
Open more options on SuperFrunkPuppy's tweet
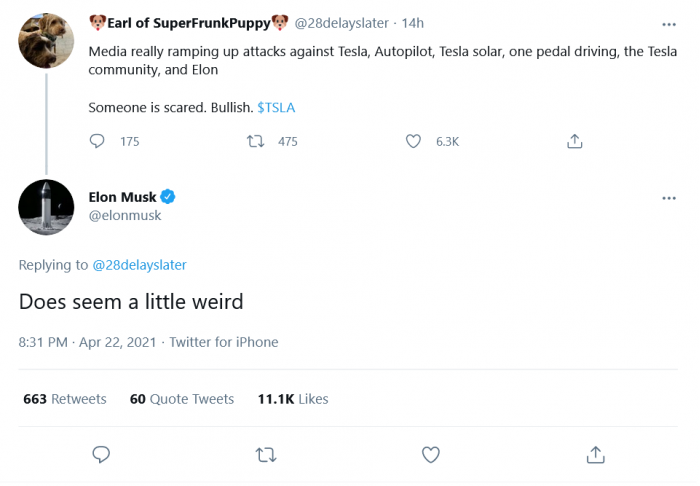point(669,23)
